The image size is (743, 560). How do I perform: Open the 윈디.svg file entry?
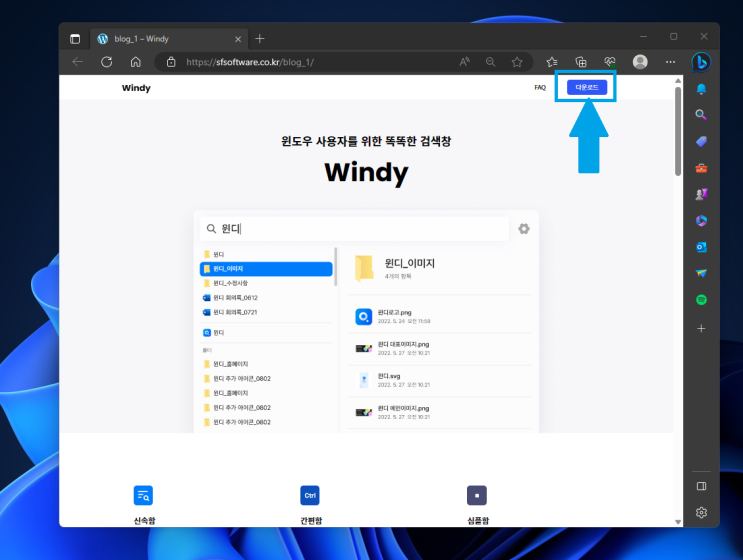click(x=438, y=380)
